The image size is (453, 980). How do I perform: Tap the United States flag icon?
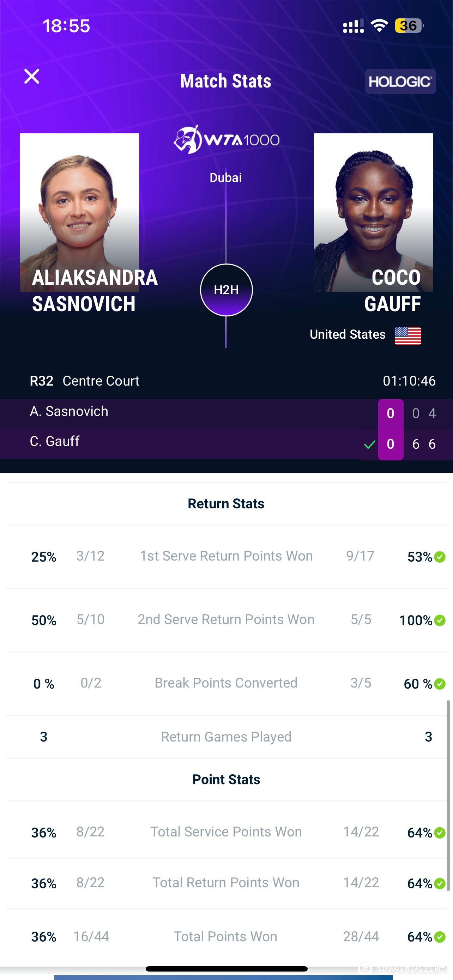tap(408, 335)
